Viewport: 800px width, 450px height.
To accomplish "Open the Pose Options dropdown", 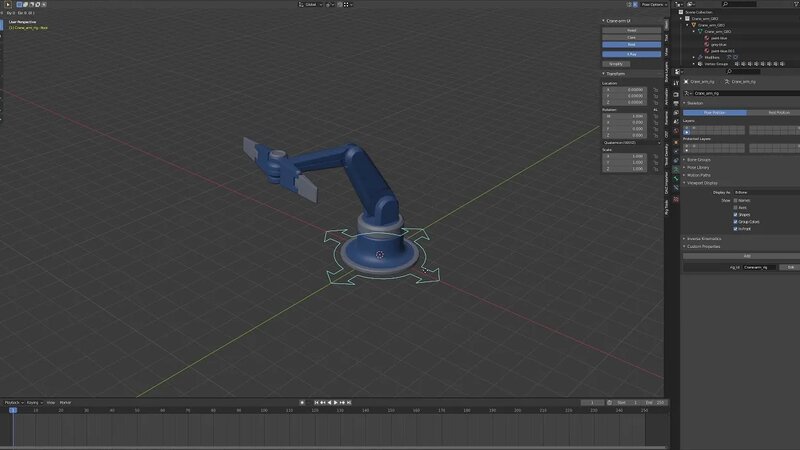I will [x=653, y=5].
